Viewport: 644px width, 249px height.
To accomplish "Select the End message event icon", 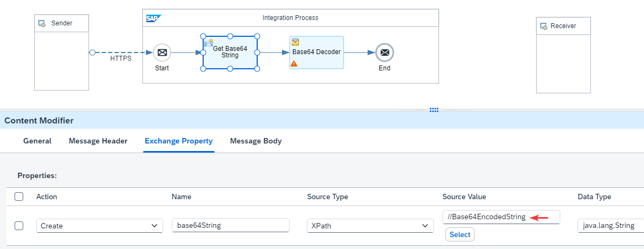I will click(x=385, y=53).
